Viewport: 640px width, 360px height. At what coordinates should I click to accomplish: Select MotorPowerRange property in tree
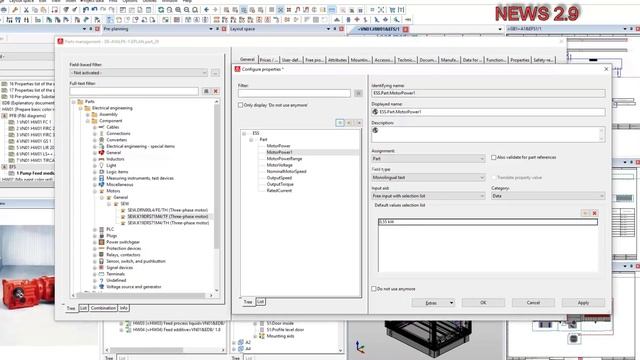pyautogui.click(x=284, y=159)
